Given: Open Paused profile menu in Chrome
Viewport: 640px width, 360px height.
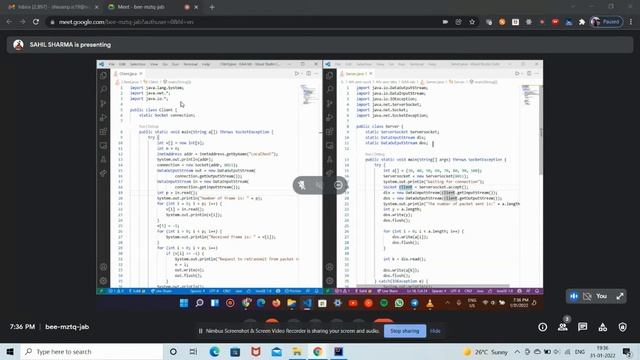Looking at the screenshot, I should 607,22.
